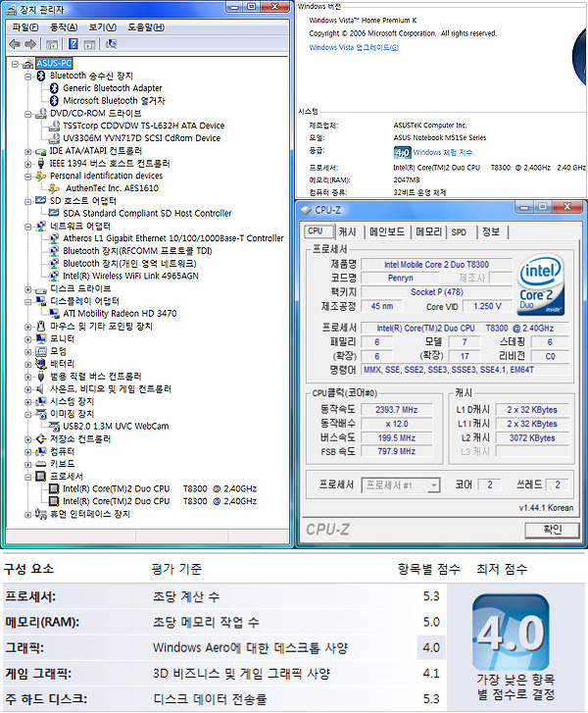The width and height of the screenshot is (588, 713).
Task: Open the 도움말(H) menu
Action: [x=146, y=27]
